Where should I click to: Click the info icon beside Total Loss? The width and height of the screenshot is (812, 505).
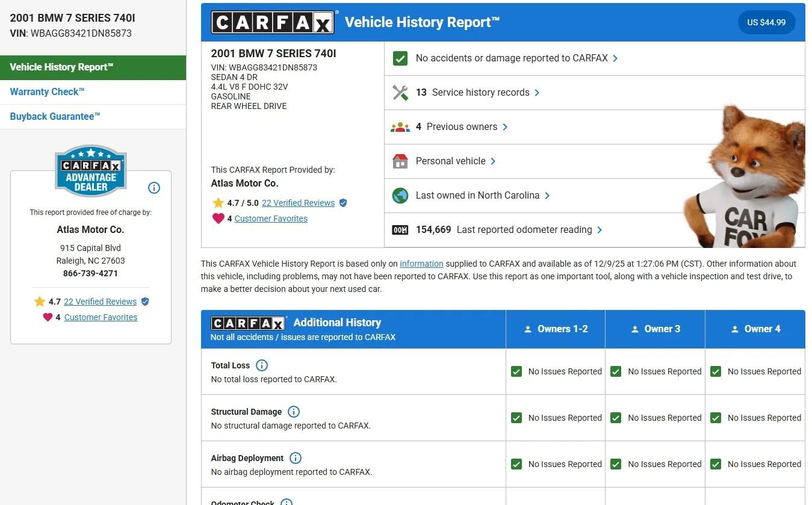coord(262,365)
